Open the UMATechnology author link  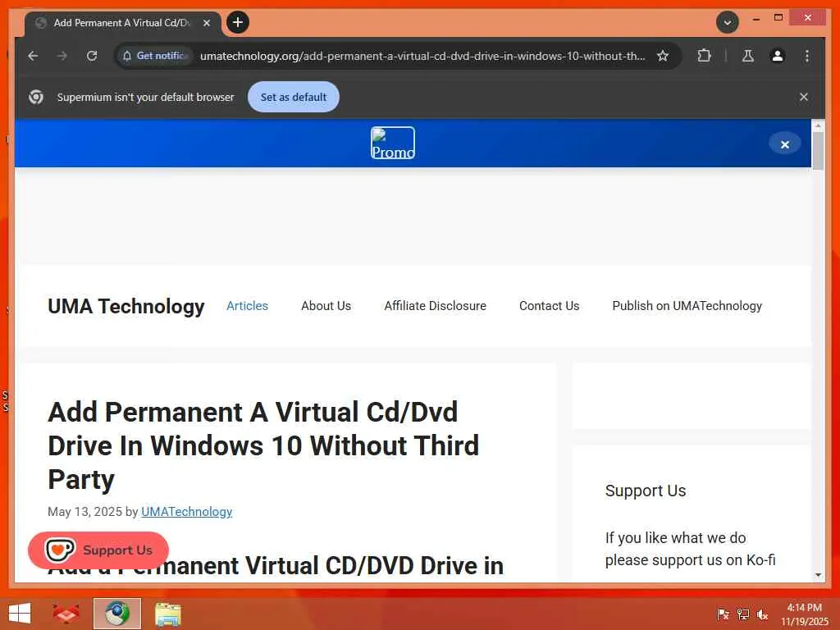[186, 512]
